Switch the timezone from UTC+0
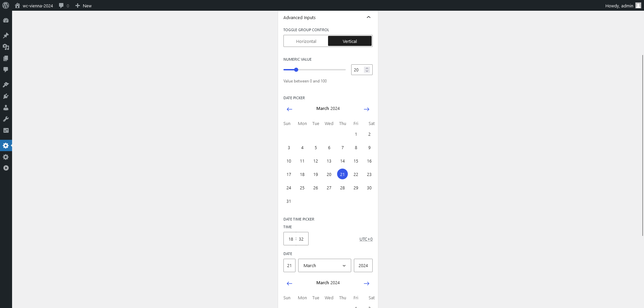Screen dimensions: 644x308 (x=366, y=239)
